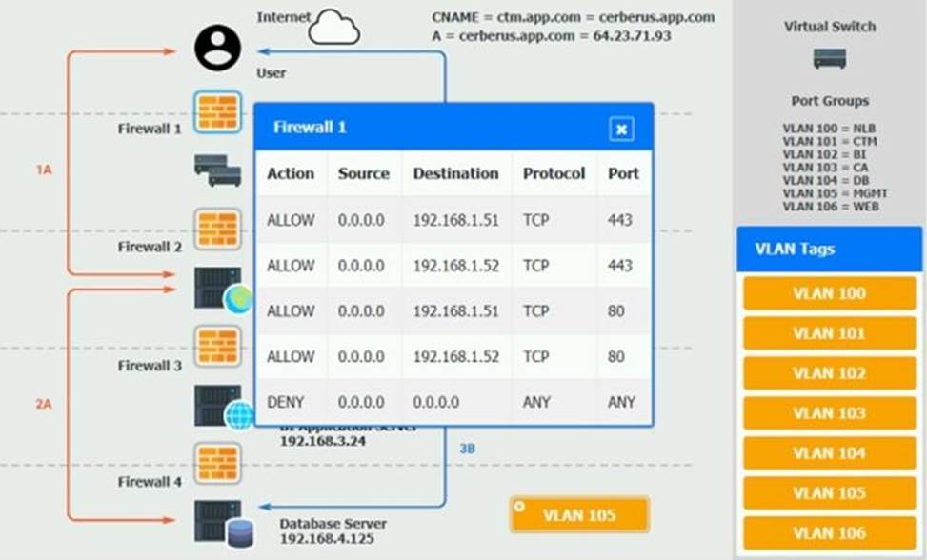Click the server pair icon below Firewall 1
The width and height of the screenshot is (927, 560).
217,170
